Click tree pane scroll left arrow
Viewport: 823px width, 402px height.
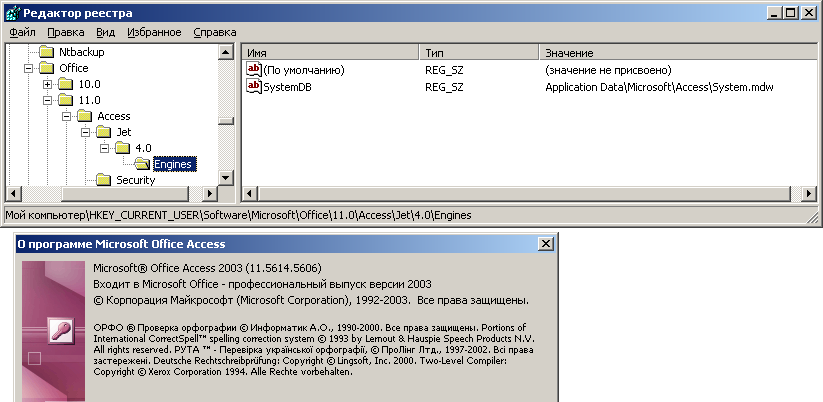pyautogui.click(x=13, y=194)
